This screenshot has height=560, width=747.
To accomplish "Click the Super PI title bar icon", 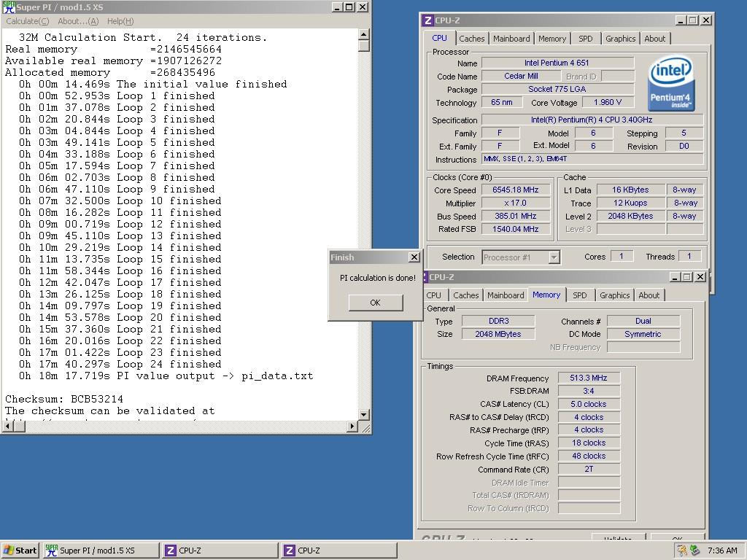I will 9,7.
